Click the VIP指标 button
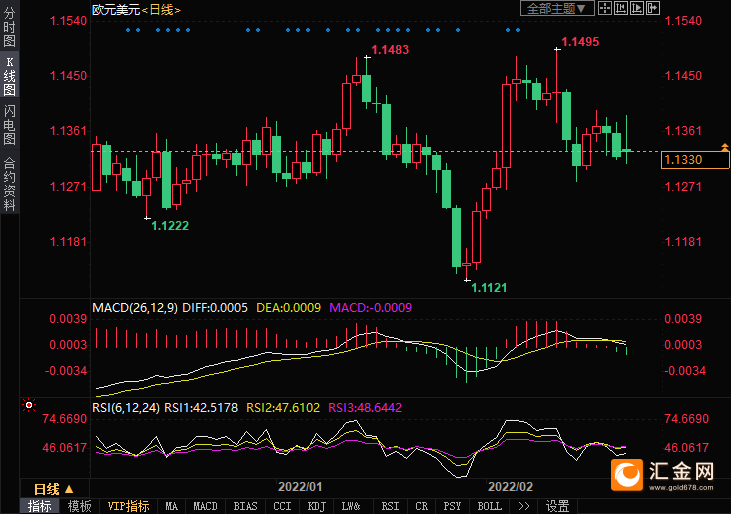This screenshot has height=514, width=731. (129, 506)
